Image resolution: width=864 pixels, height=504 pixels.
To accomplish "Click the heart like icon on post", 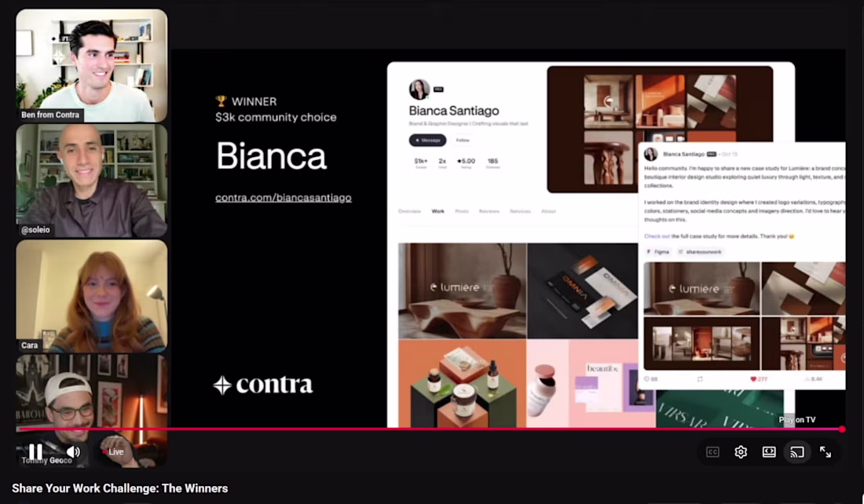I will pos(753,379).
